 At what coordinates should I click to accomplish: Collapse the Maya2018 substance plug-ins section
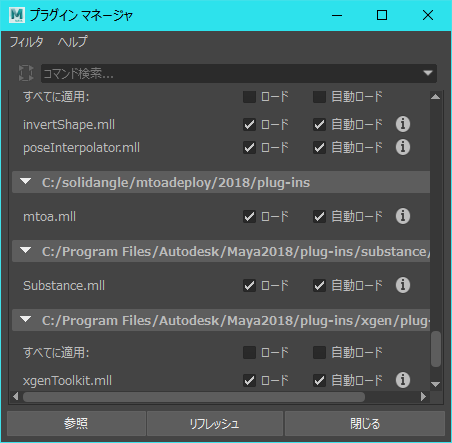click(25, 251)
